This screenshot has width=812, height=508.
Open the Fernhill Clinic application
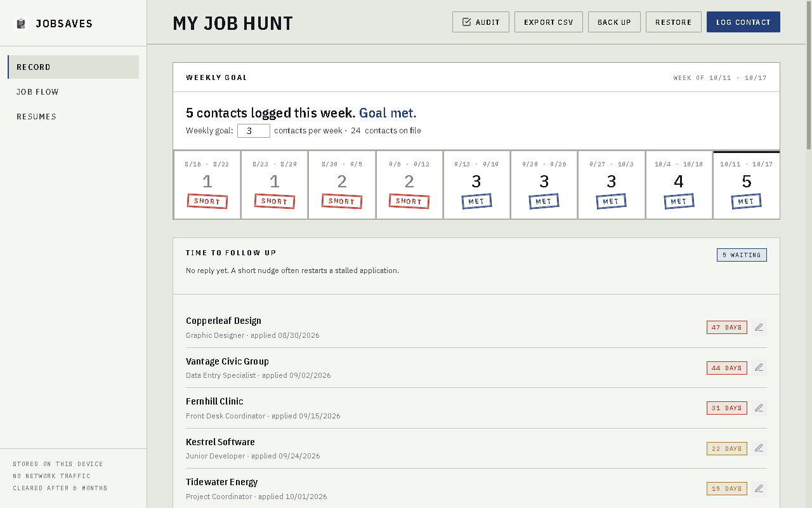214,401
